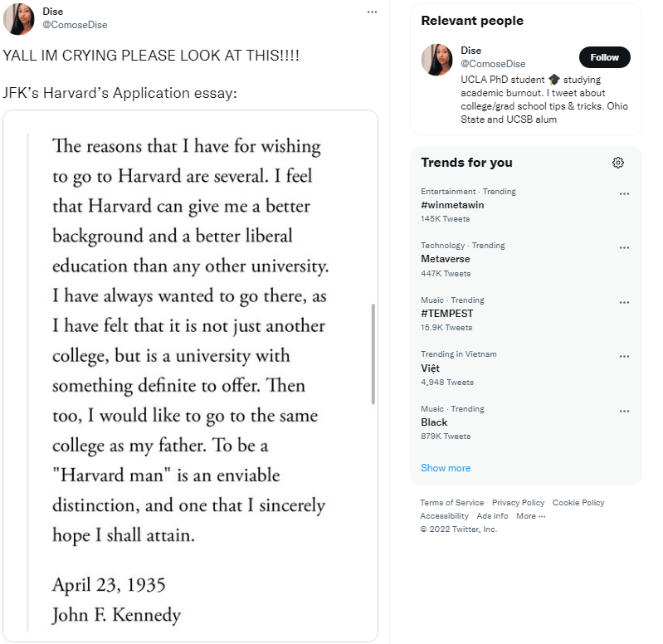Viewport: 663px width, 644px height.
Task: Open the Cookie Policy link
Action: 578,503
